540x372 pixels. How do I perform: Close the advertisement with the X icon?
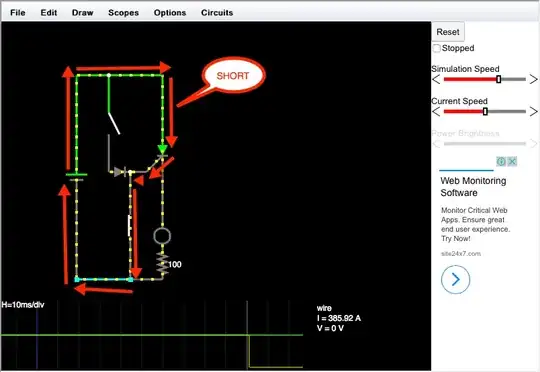point(512,161)
